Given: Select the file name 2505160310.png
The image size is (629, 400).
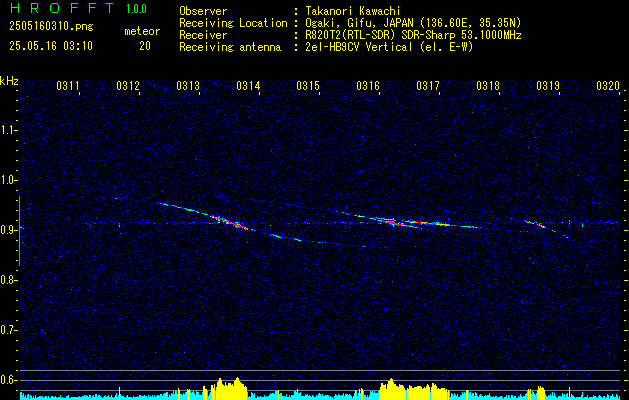Looking at the screenshot, I should pyautogui.click(x=51, y=27).
